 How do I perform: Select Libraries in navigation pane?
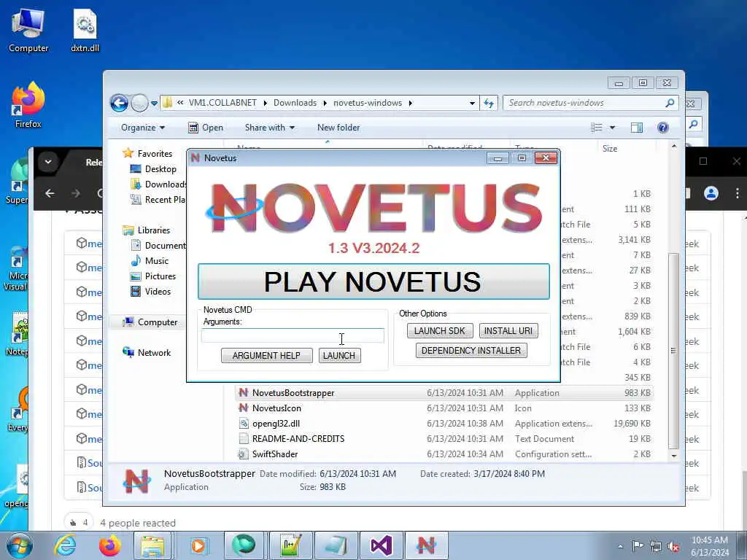tap(153, 230)
